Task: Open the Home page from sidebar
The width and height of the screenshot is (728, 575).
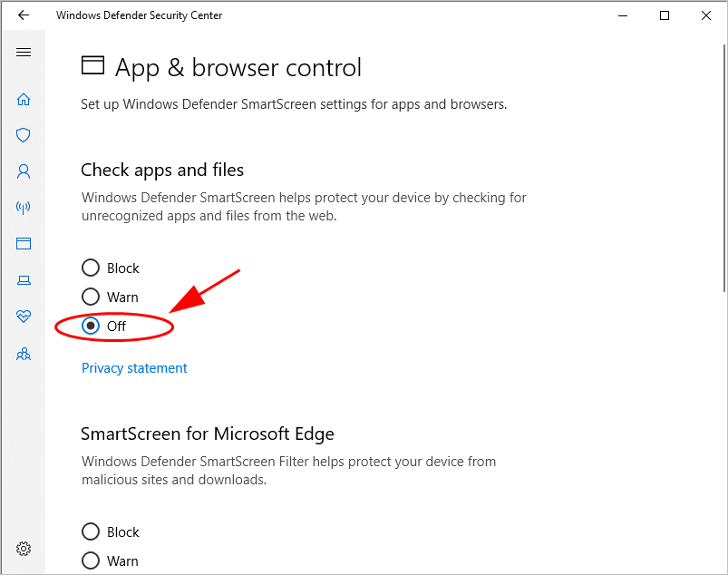Action: [x=24, y=99]
